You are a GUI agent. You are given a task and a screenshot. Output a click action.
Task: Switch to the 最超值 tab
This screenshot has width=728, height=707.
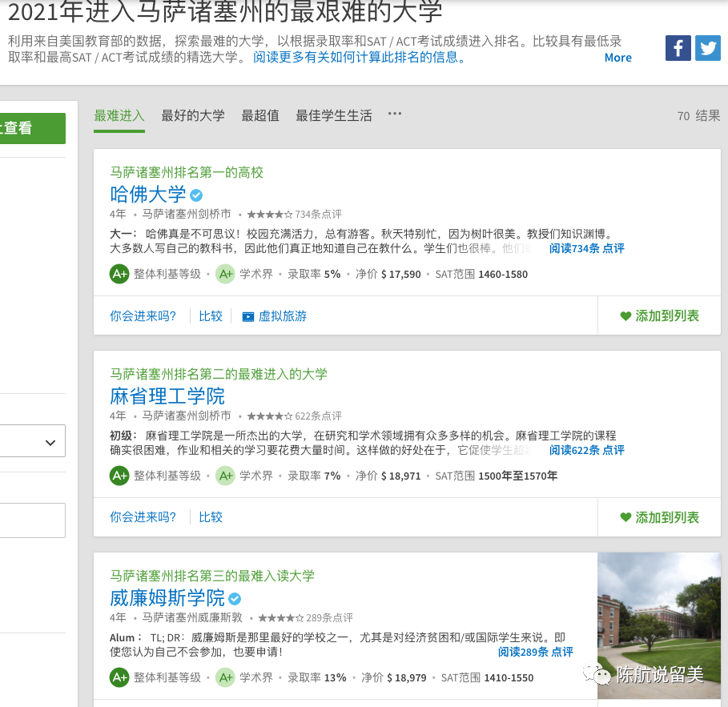tap(260, 115)
